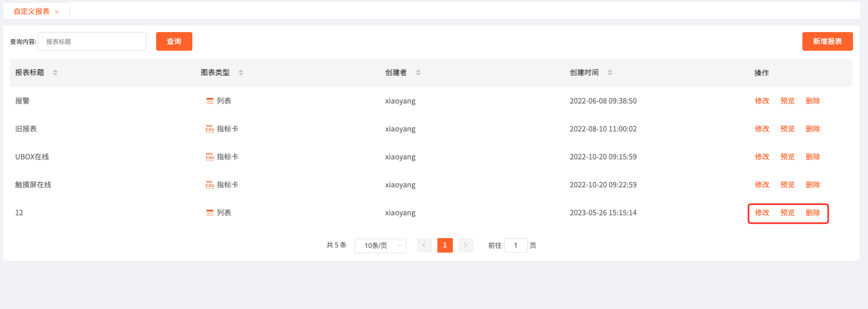Click the 查询 button
The image size is (868, 309).
[x=174, y=41]
